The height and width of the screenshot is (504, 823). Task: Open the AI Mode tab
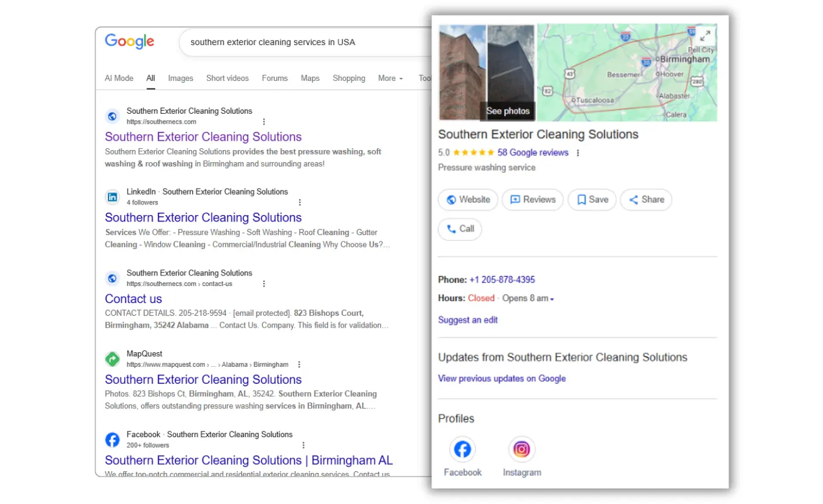tap(119, 78)
